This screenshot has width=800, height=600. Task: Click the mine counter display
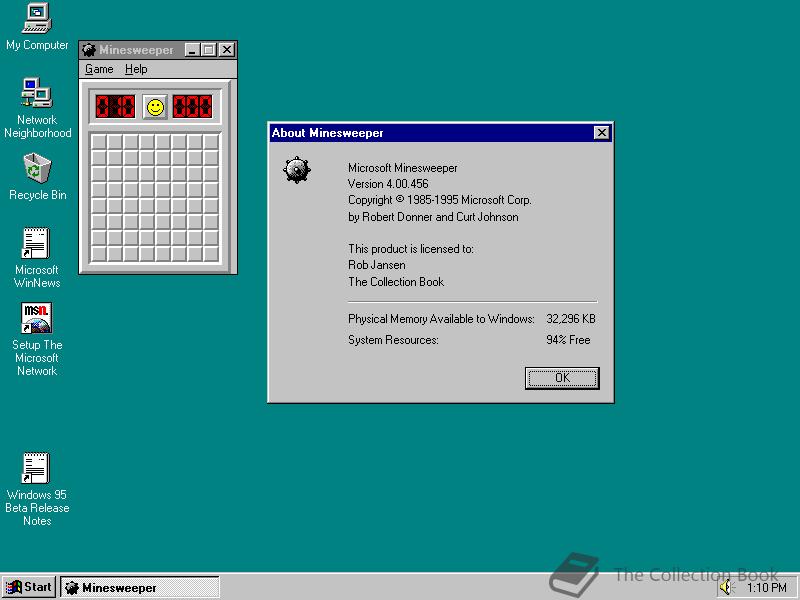click(115, 107)
